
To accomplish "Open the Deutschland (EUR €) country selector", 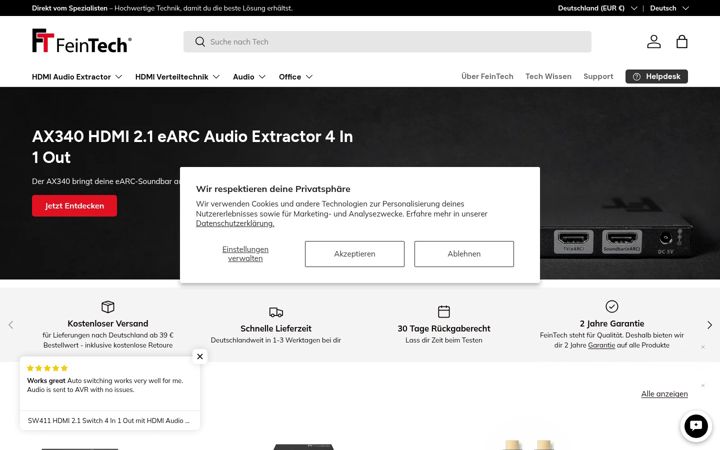I will coord(597,8).
